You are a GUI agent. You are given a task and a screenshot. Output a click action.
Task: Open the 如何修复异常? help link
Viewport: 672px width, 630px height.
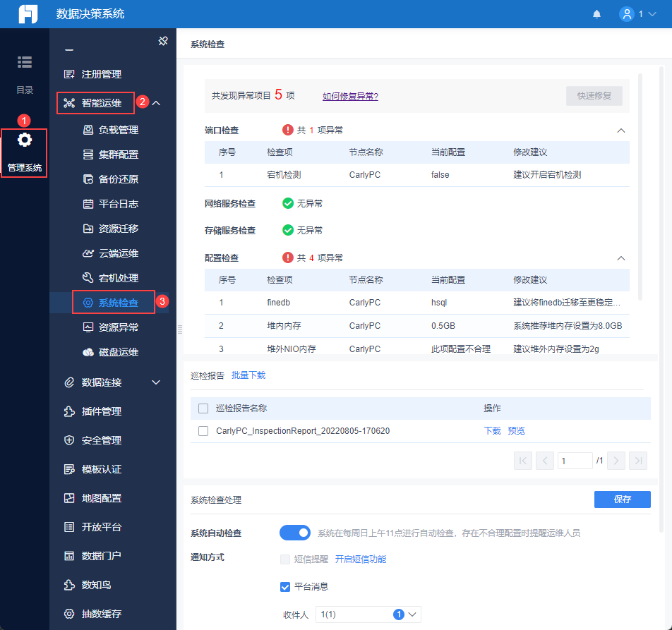pos(350,97)
